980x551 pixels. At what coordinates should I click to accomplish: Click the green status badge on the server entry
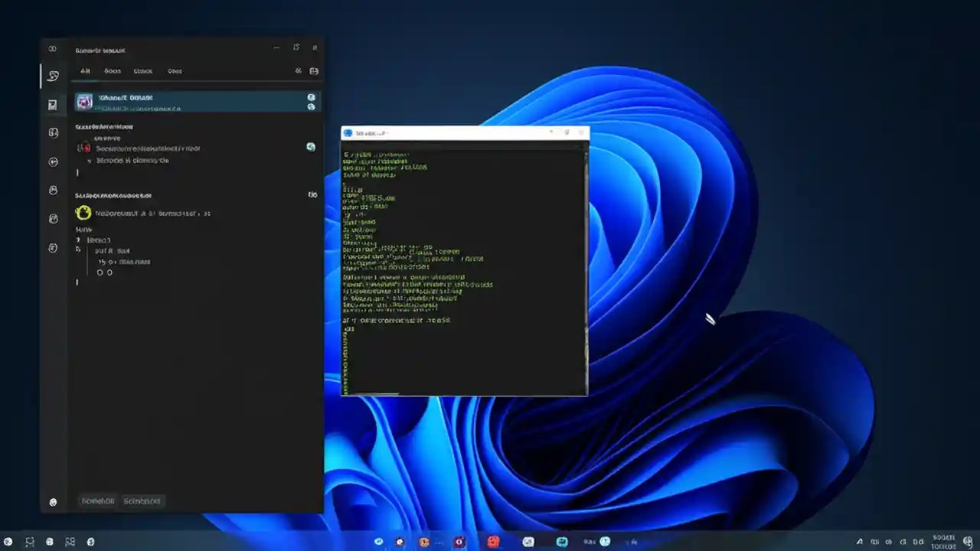click(x=311, y=146)
